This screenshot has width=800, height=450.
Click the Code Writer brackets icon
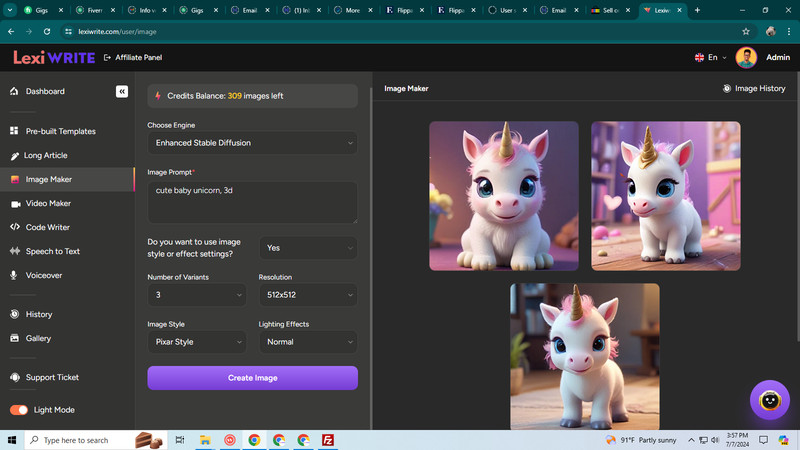coord(15,227)
